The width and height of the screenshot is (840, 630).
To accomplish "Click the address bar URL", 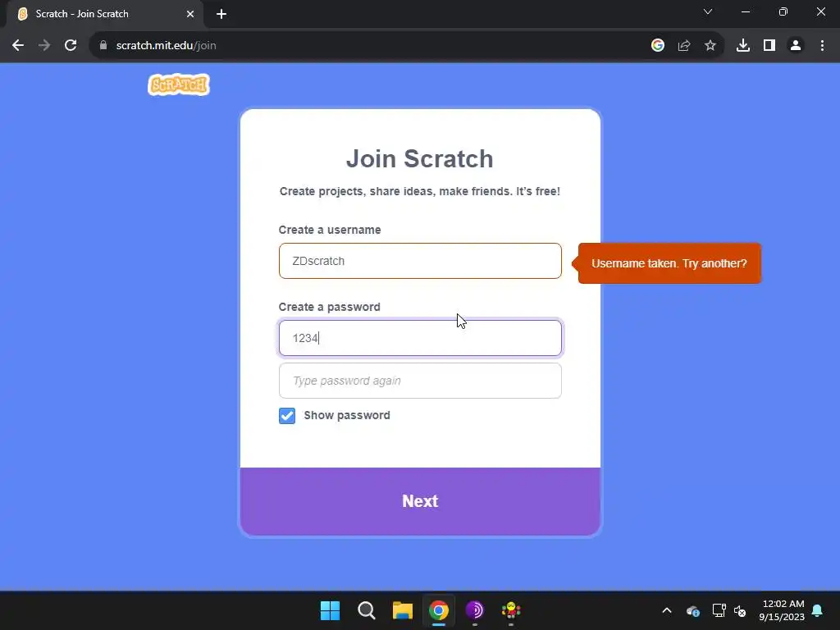I will click(x=166, y=46).
